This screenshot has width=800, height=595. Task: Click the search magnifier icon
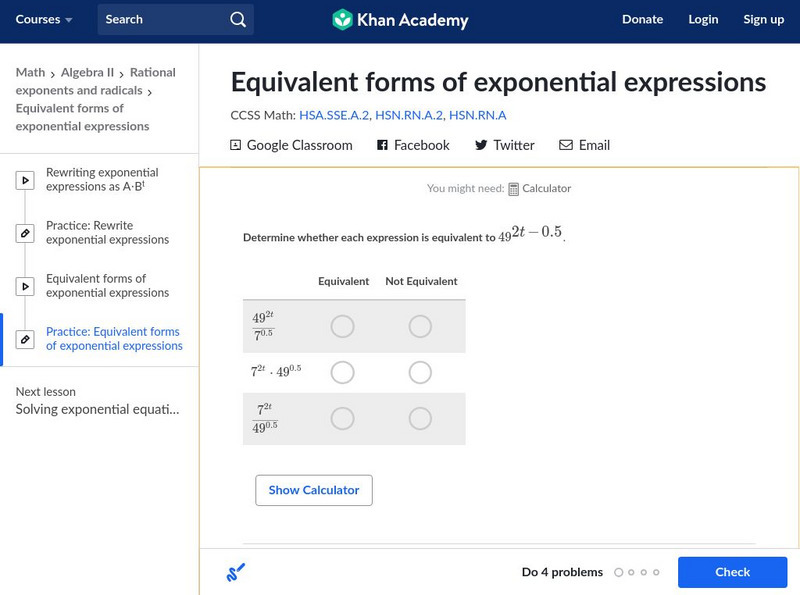(x=237, y=19)
